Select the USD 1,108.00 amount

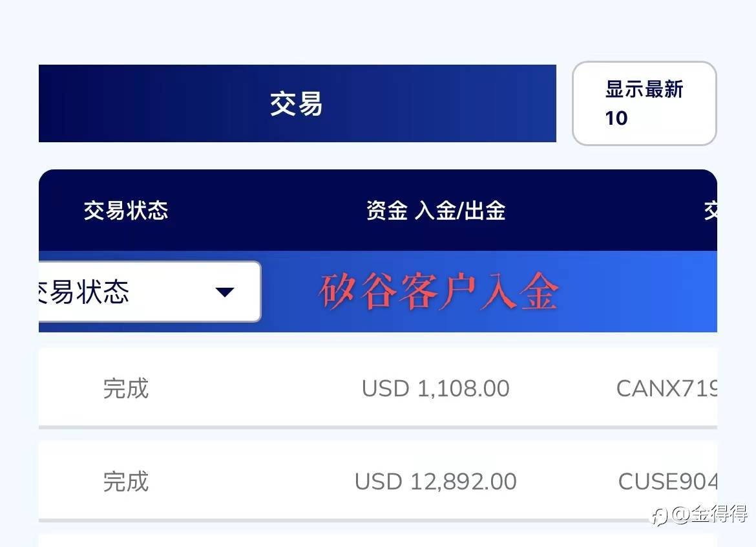pos(436,389)
